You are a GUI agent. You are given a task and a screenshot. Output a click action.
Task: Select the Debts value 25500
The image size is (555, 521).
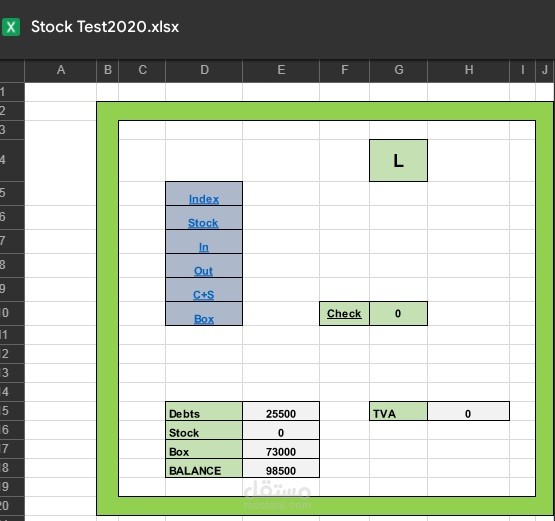(x=281, y=411)
